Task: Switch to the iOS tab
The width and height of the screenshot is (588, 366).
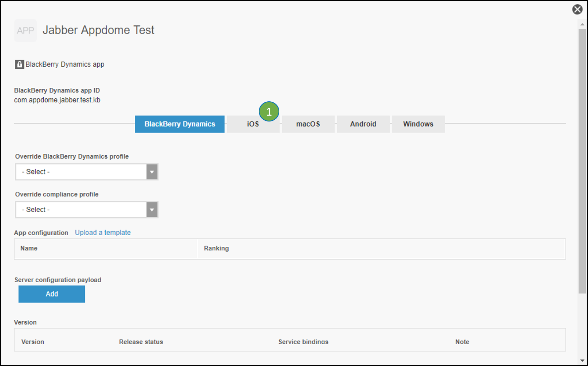Action: coord(253,124)
